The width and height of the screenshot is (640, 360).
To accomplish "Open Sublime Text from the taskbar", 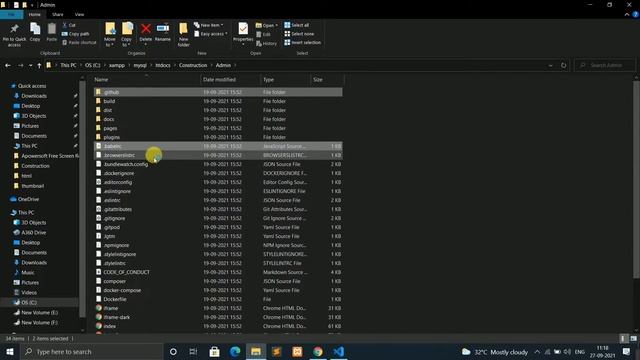I will pos(276,351).
